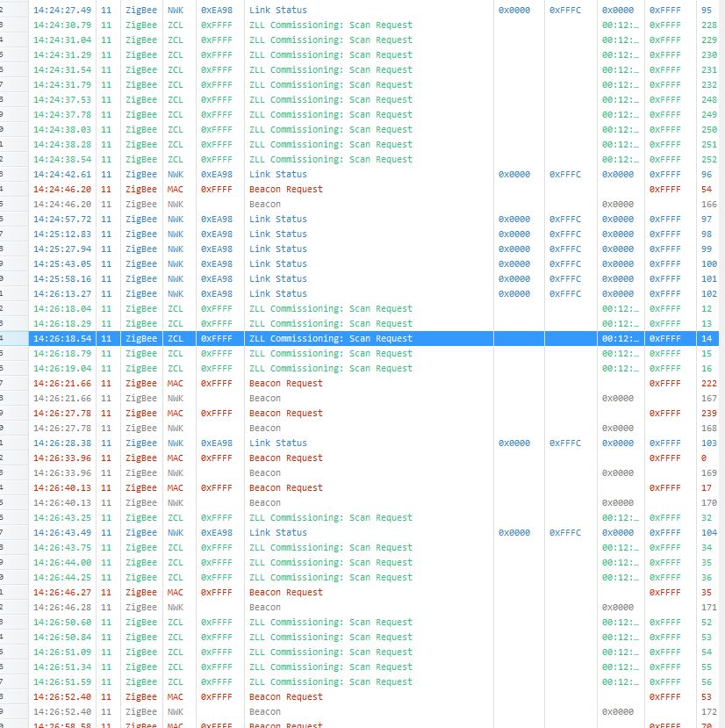Click timestamp 14:26:19.04
The height and width of the screenshot is (728, 725).
coord(62,368)
